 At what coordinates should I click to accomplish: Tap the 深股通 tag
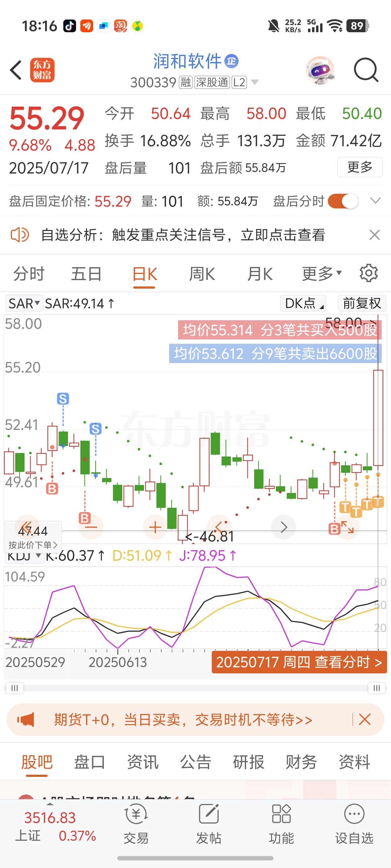click(x=212, y=82)
